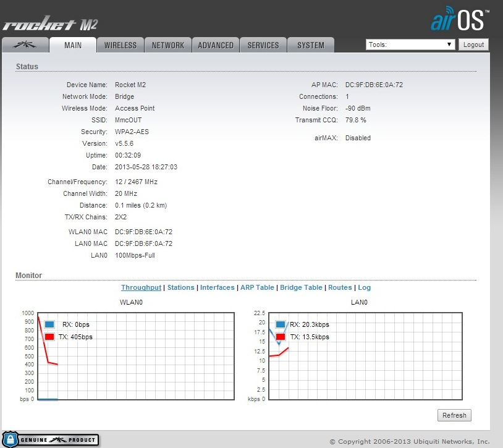Image resolution: width=503 pixels, height=448 pixels.
Task: Click the SSID value MmcOUT
Action: point(129,120)
